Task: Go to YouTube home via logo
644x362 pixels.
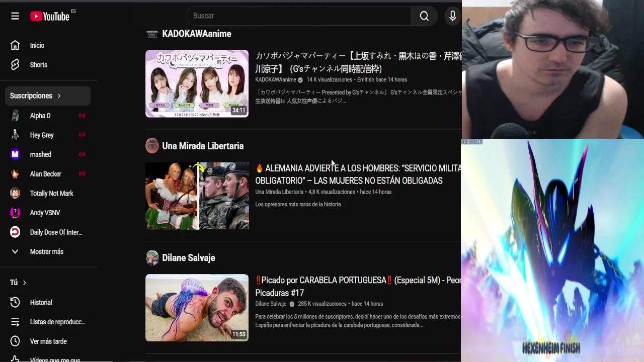Action: tap(50, 16)
